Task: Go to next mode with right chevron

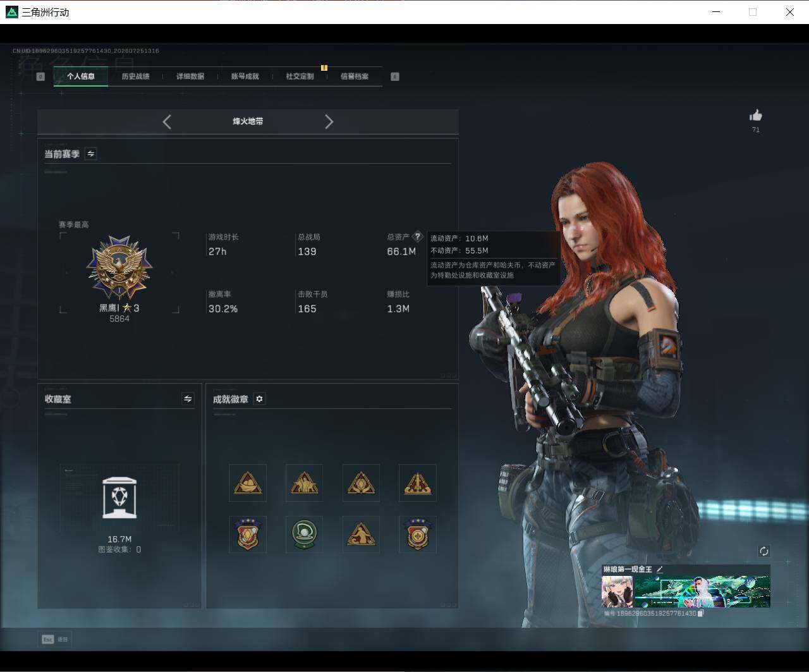Action: pos(329,122)
